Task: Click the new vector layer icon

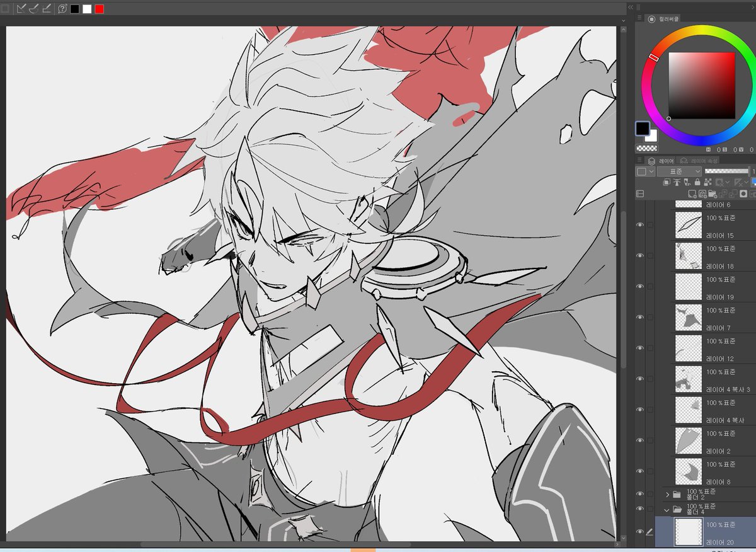Action: (x=702, y=194)
